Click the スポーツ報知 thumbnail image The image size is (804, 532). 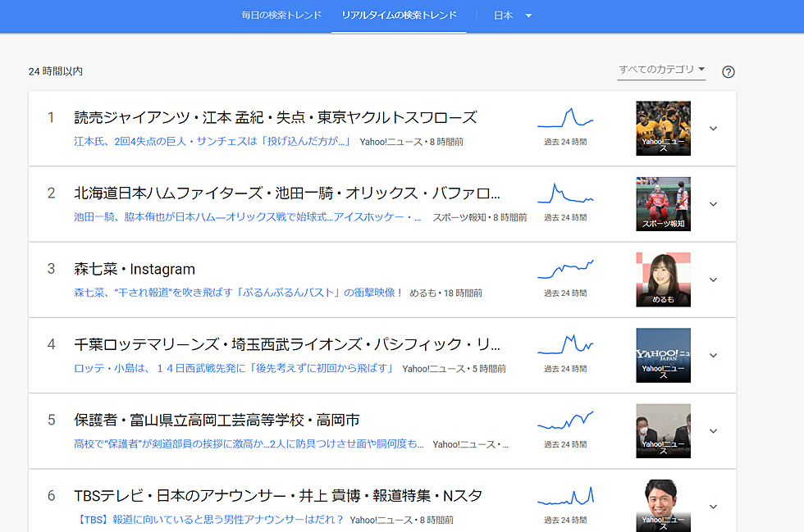[x=663, y=204]
